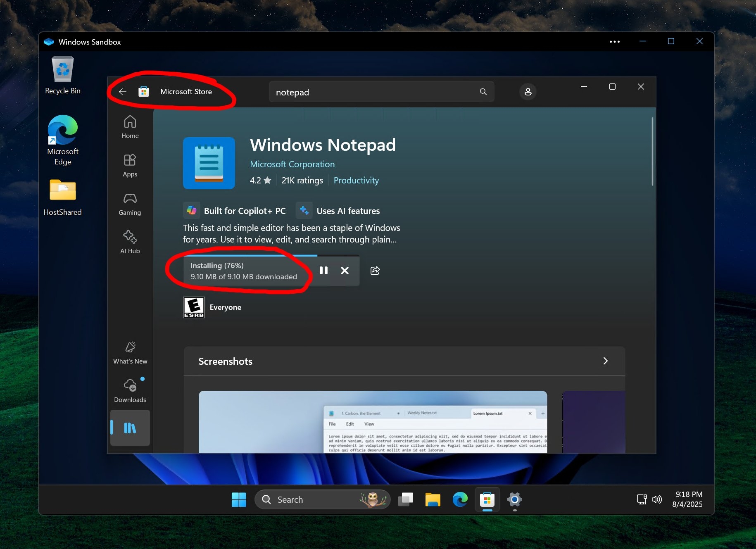Click the ESRB Everyone rating icon
This screenshot has height=549, width=756.
[194, 307]
